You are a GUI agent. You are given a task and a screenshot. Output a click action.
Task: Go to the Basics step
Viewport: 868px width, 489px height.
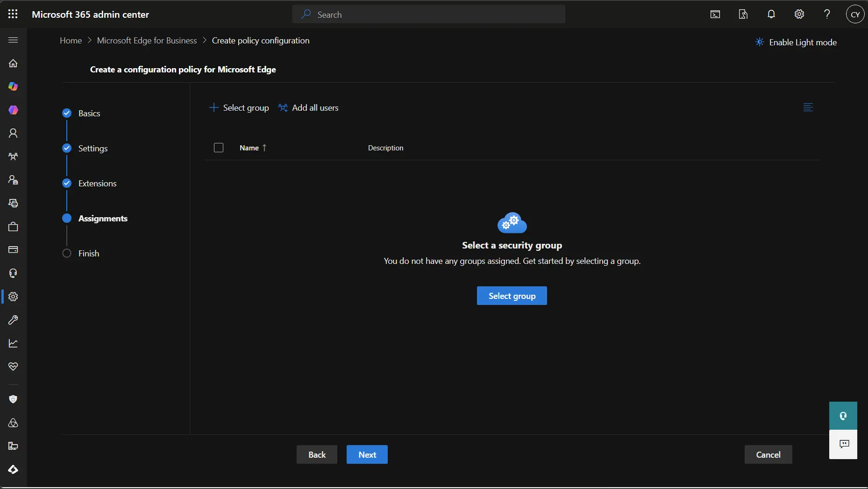click(89, 113)
